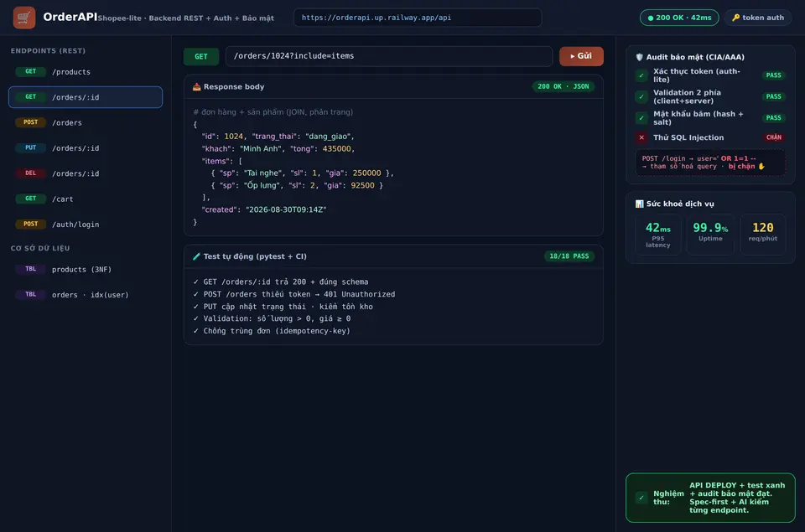This screenshot has width=805, height=532.
Task: Open the POST /auth/login endpoint
Action: click(86, 225)
